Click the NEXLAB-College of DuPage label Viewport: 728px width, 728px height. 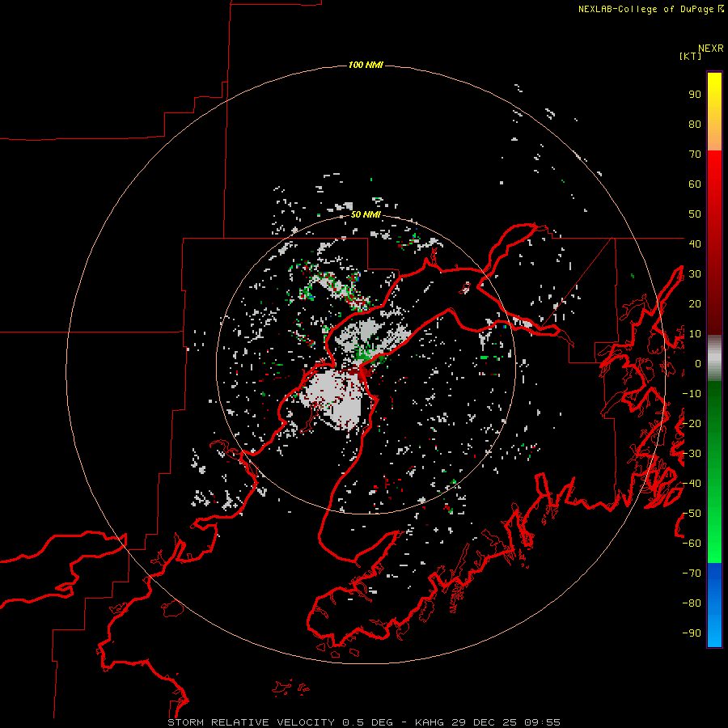click(x=645, y=9)
